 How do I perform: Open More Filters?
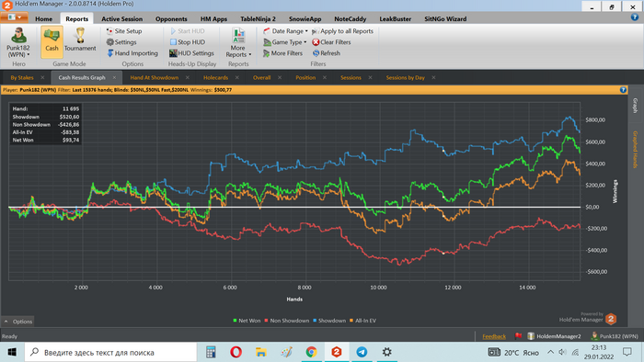click(x=283, y=53)
